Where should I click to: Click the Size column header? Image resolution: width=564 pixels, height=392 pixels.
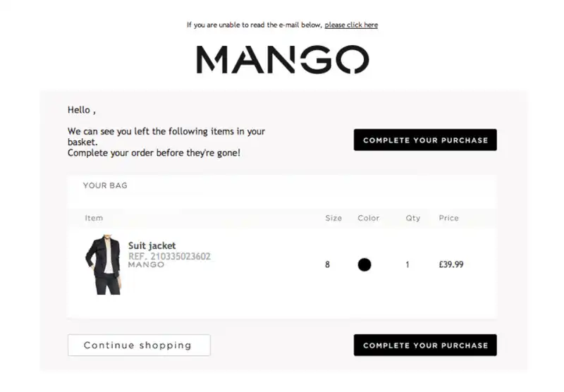click(x=333, y=218)
